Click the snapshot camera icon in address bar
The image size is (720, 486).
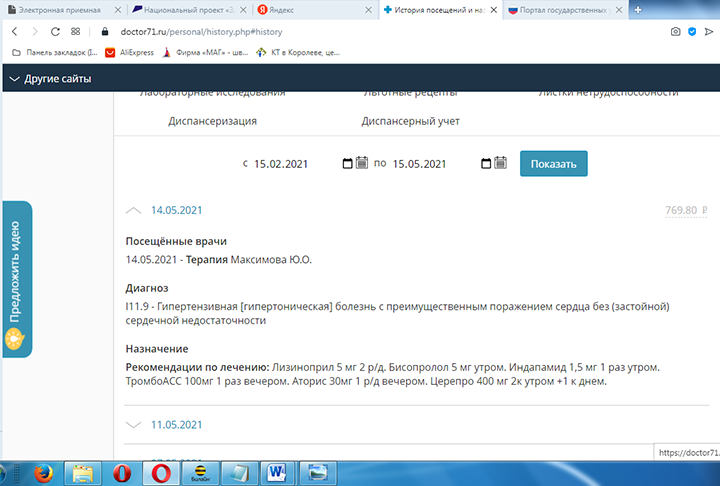676,32
